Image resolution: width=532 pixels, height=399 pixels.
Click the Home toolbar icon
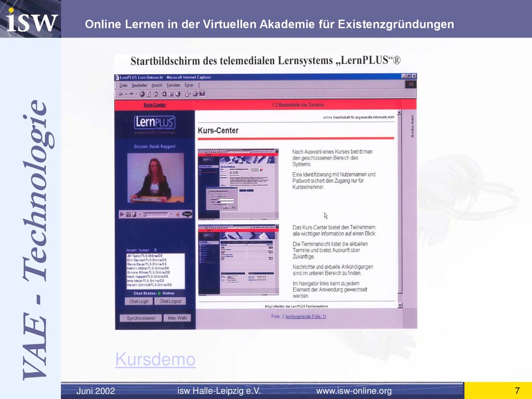(x=156, y=94)
